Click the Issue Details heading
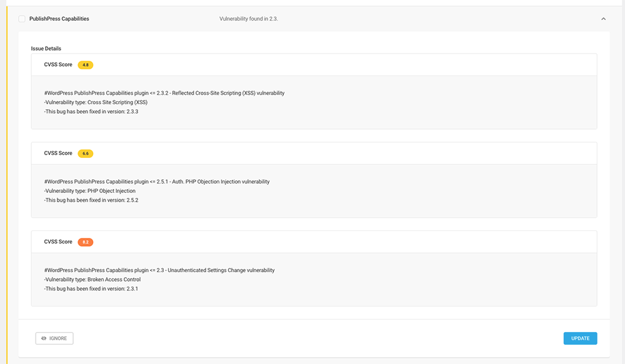This screenshot has width=625, height=364. (x=46, y=48)
